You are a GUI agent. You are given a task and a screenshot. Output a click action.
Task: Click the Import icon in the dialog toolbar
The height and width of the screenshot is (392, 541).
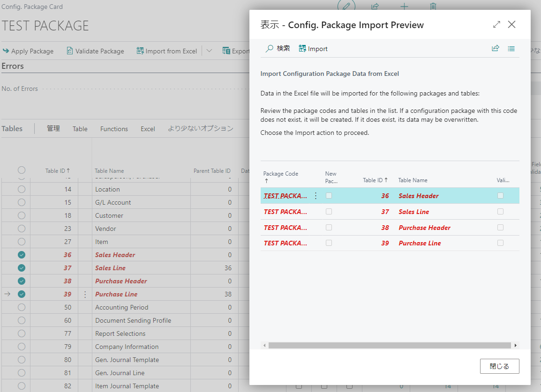[x=313, y=48]
